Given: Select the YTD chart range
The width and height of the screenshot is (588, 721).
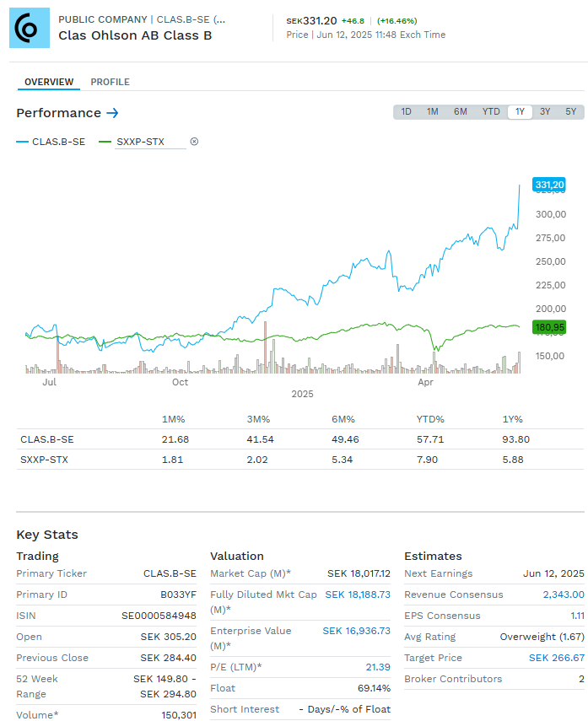Looking at the screenshot, I should click(x=491, y=112).
